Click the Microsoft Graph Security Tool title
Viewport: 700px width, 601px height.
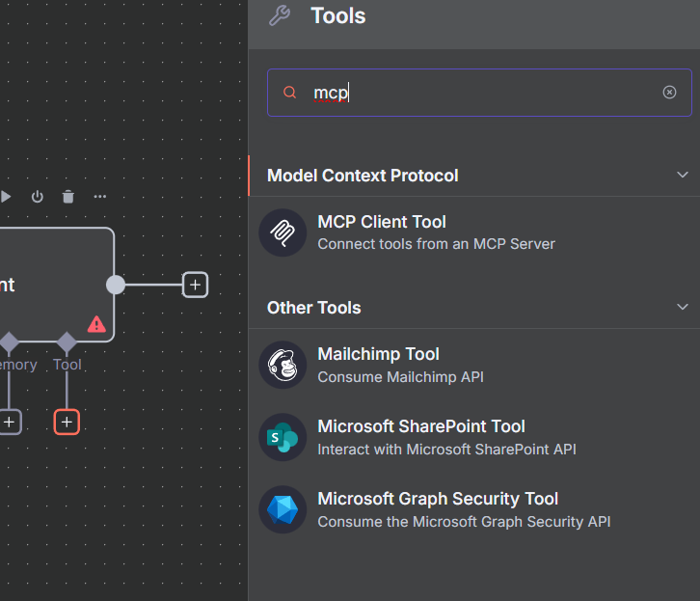coord(438,499)
